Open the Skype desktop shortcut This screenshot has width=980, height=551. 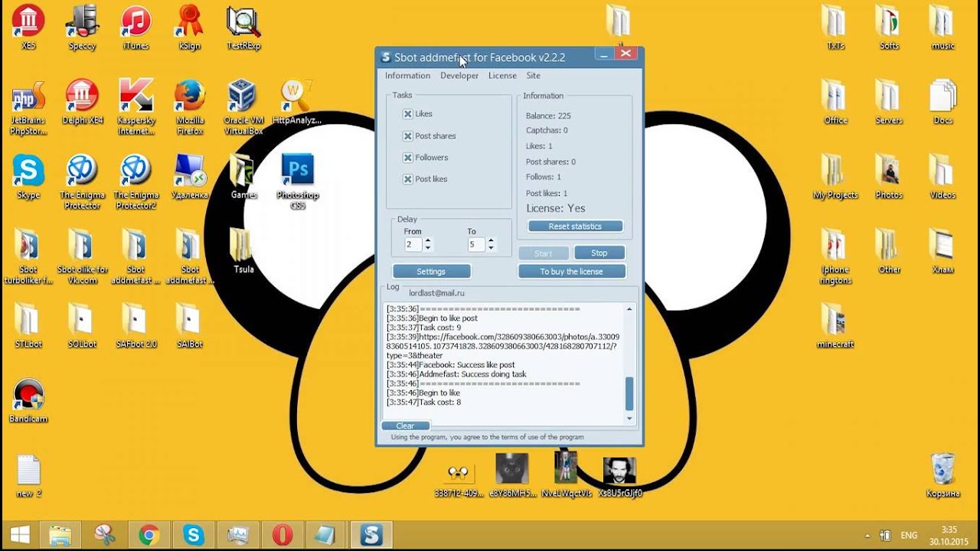click(28, 176)
